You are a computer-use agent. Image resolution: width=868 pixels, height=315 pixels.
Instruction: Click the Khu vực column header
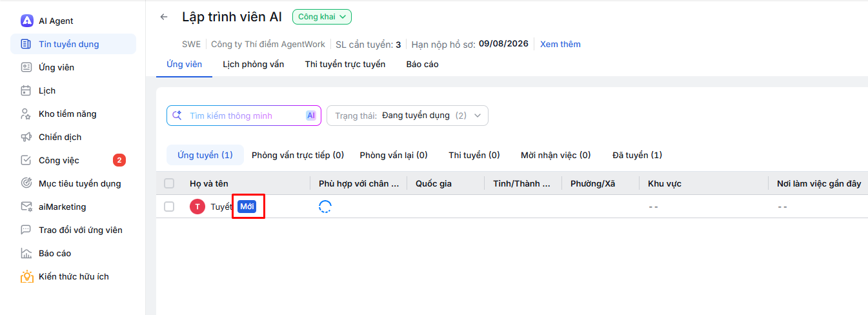click(x=665, y=183)
